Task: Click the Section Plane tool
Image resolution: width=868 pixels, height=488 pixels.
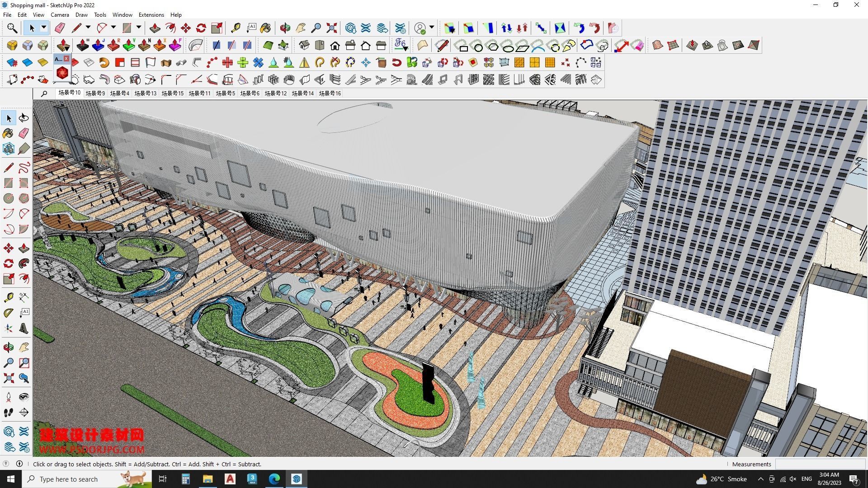Action: pos(24,412)
